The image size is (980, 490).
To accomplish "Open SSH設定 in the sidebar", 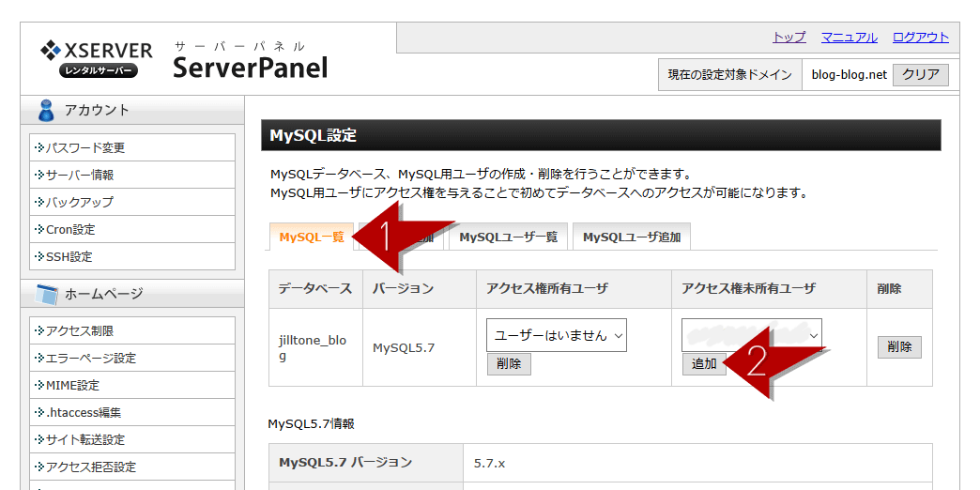I will click(132, 256).
